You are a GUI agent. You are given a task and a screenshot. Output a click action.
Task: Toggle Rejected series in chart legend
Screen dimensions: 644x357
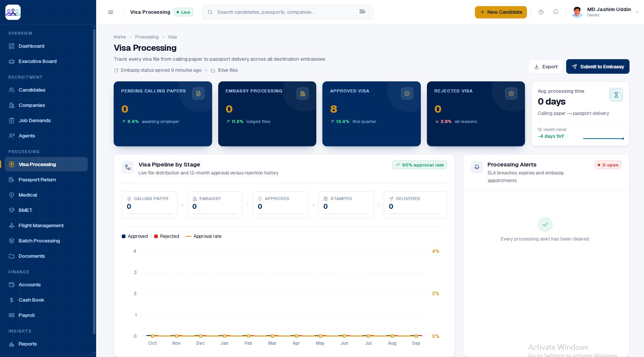click(x=167, y=236)
